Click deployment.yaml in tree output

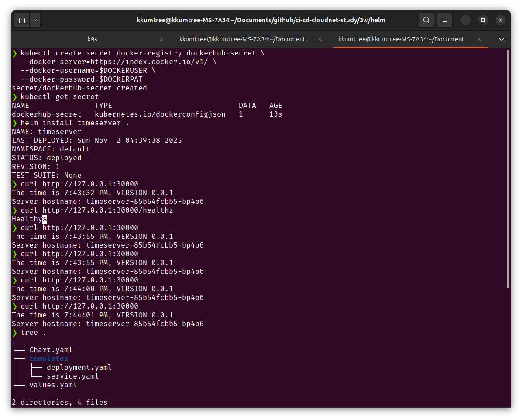tap(79, 367)
